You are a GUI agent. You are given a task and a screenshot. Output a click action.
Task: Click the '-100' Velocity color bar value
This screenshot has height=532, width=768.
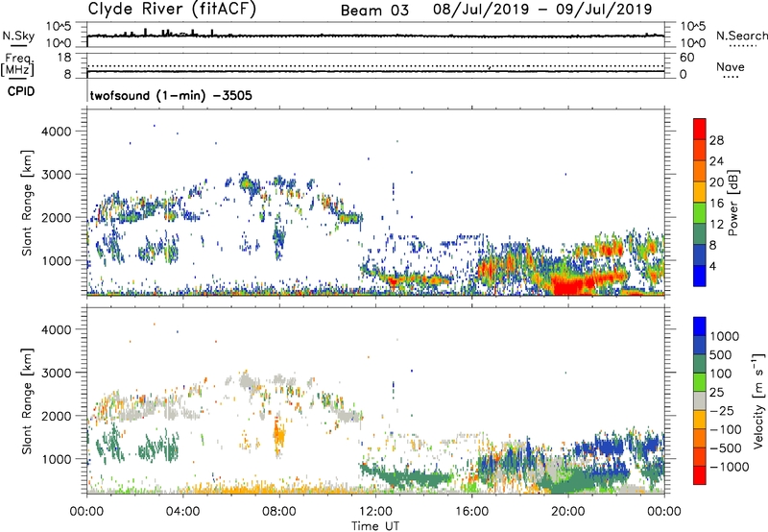(726, 429)
